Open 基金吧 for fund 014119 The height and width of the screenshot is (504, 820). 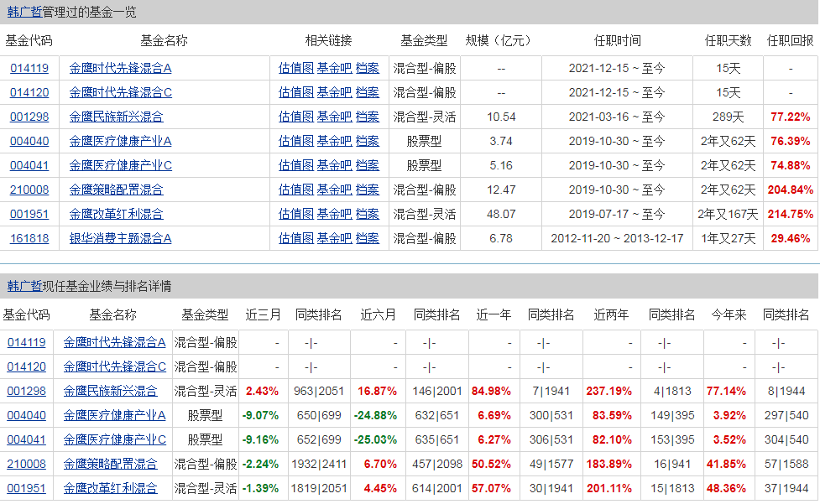335,68
